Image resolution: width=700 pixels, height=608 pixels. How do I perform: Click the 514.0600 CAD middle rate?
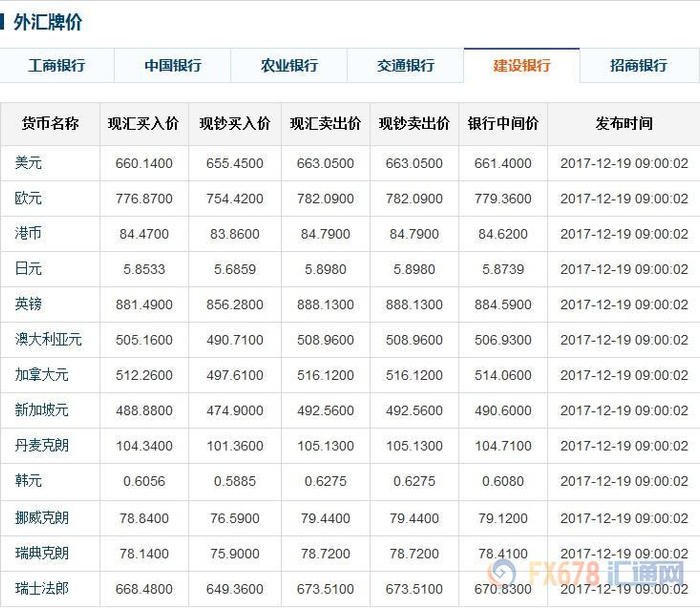[x=503, y=375]
